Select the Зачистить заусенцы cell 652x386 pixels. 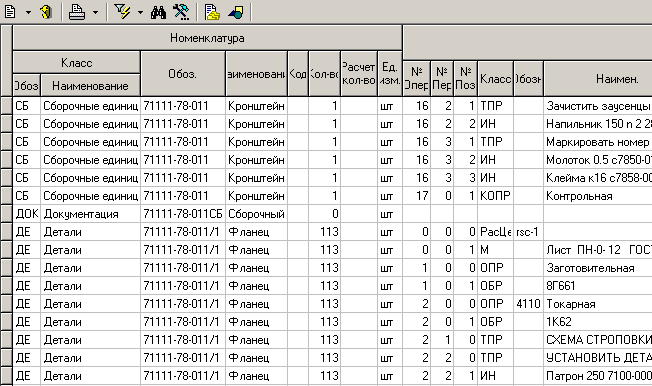pos(598,106)
